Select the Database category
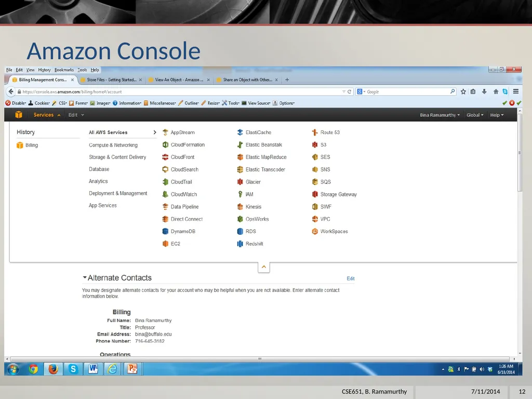This screenshot has height=399, width=532. [x=99, y=169]
